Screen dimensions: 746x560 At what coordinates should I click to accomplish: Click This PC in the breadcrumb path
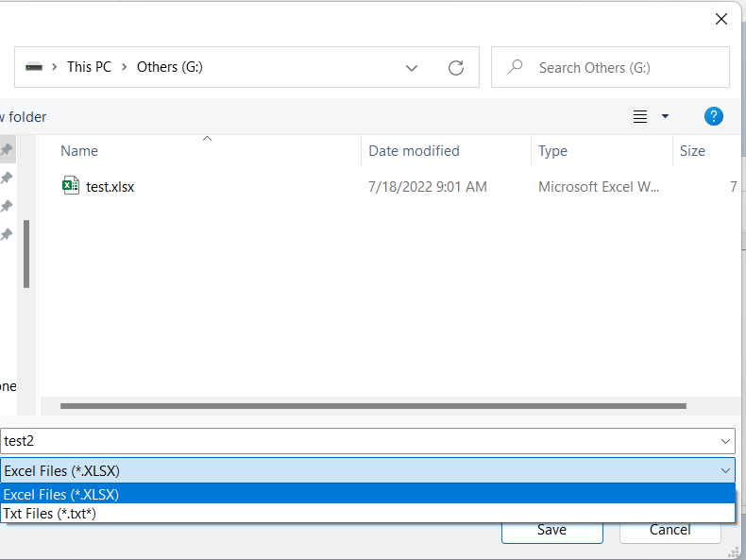click(x=89, y=67)
